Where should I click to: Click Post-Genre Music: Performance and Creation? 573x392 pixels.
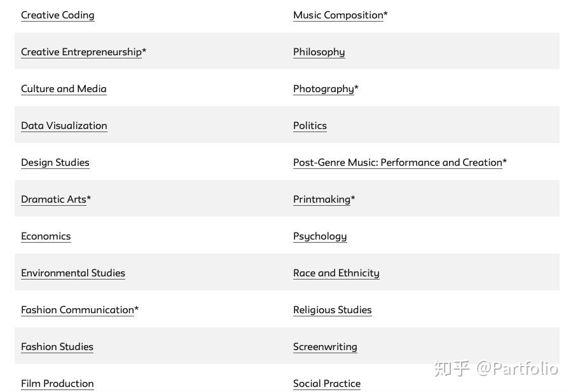(x=397, y=163)
